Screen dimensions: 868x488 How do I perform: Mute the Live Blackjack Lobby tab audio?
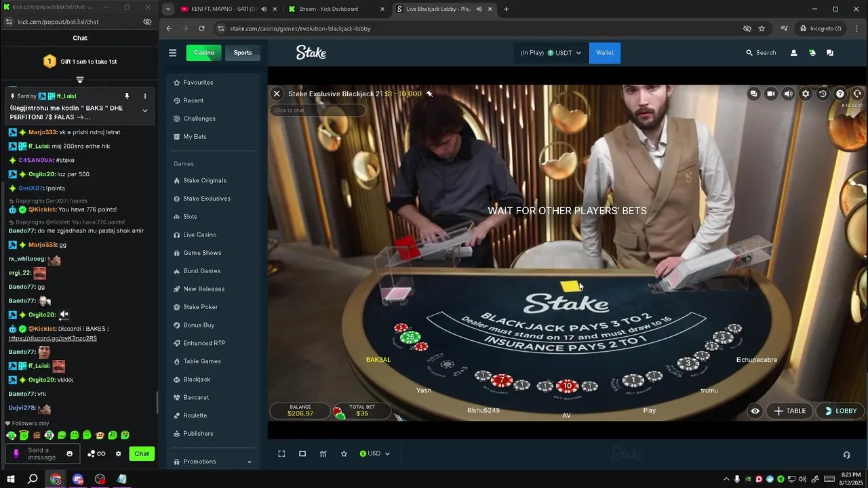tap(479, 9)
